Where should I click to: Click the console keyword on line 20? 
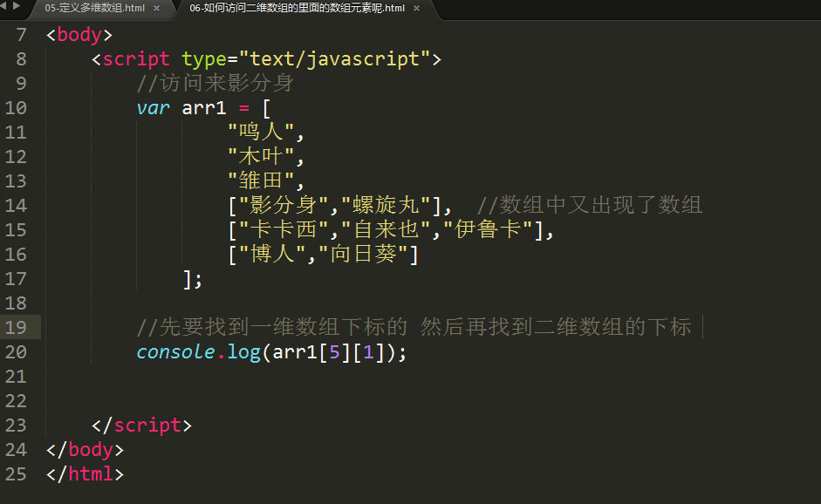[175, 351]
